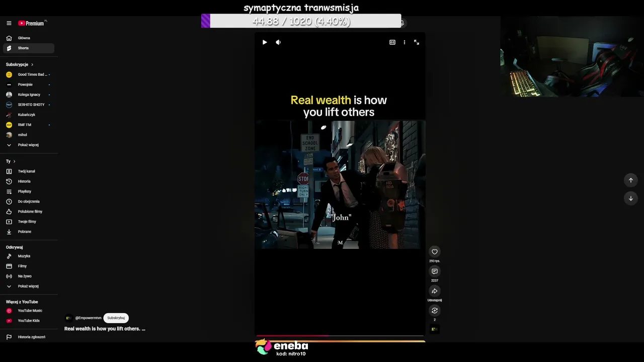This screenshot has width=644, height=362.
Task: Browse Na żywo live streams
Action: 29,276
